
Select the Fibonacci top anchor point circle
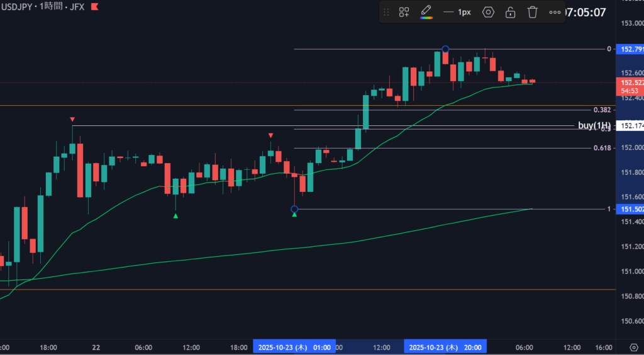445,49
